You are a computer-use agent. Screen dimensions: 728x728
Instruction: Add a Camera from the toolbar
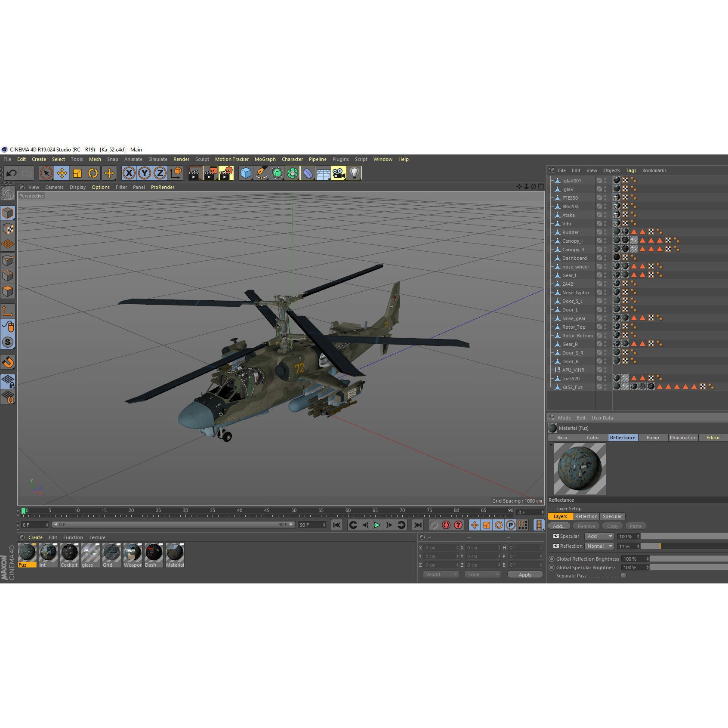tap(339, 173)
